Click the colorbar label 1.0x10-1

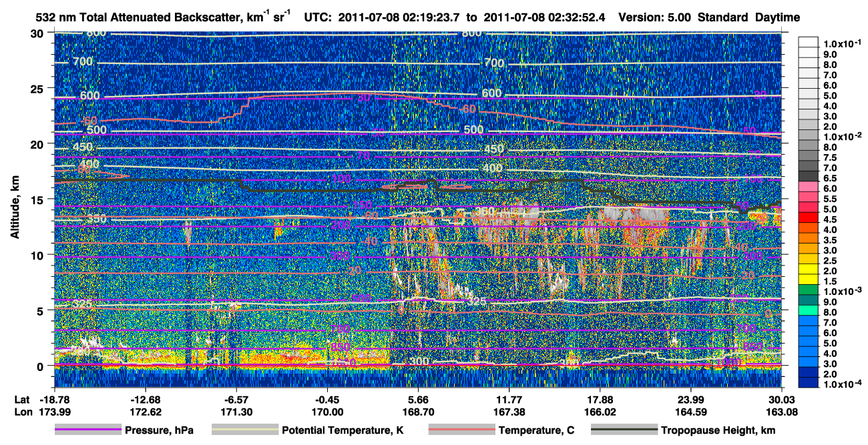(841, 43)
